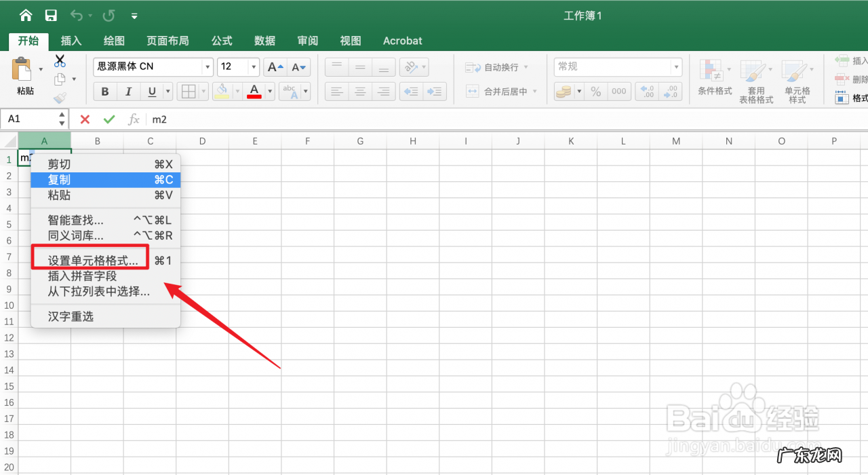Apply 套用表格格式 table formatting
The image size is (868, 475).
coord(755,80)
